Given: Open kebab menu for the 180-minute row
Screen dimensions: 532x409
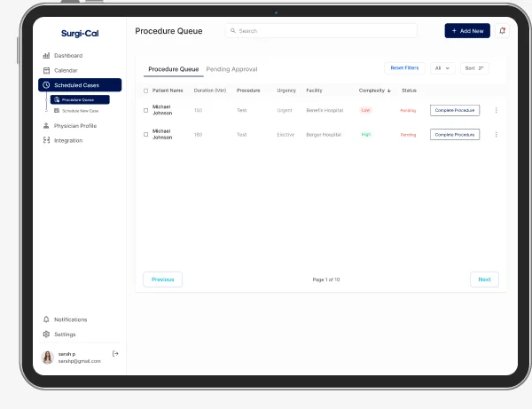Looking at the screenshot, I should (x=496, y=135).
